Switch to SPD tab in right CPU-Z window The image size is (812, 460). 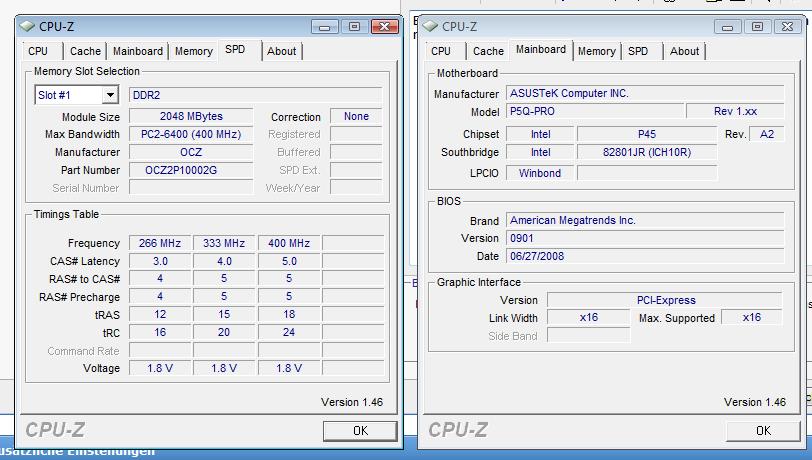638,51
